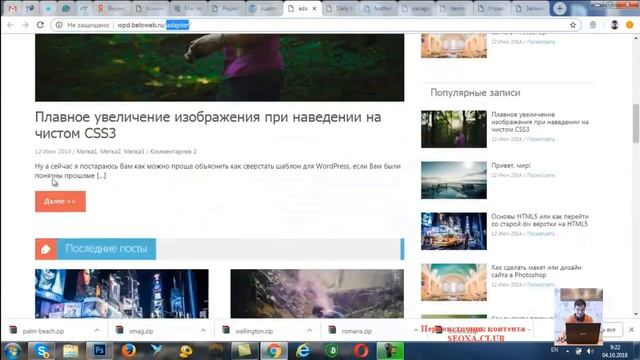Bookmark this page with star icon
The width and height of the screenshot is (640, 360).
(x=573, y=25)
